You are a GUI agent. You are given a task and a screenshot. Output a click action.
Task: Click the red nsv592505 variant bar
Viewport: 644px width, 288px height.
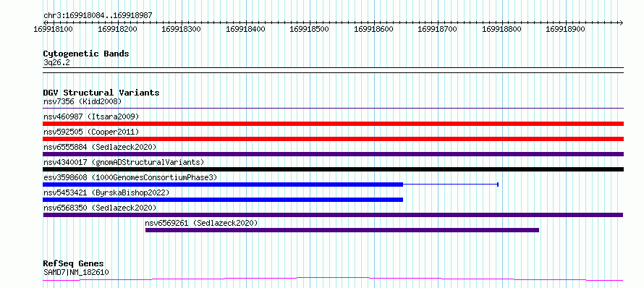[333, 139]
